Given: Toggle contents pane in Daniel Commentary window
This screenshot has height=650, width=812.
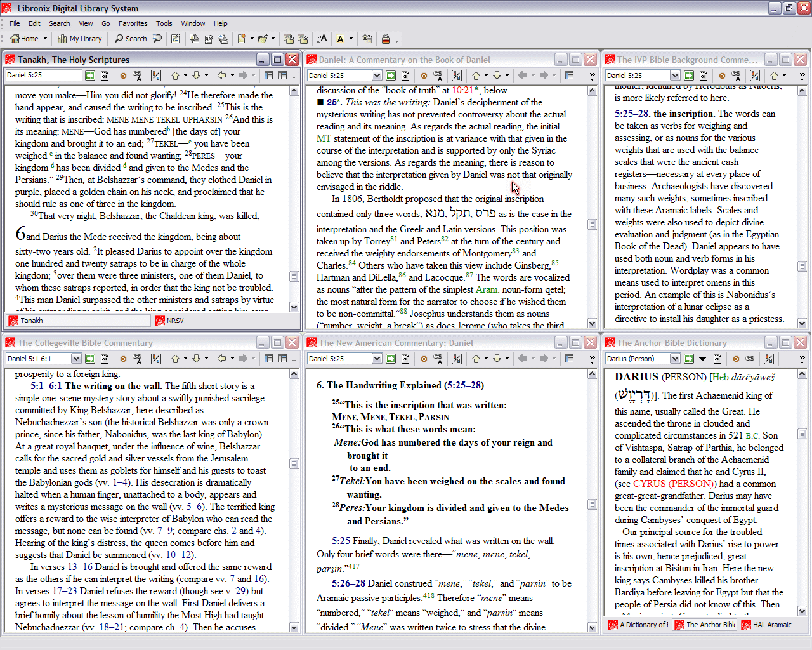Looking at the screenshot, I should click(569, 76).
